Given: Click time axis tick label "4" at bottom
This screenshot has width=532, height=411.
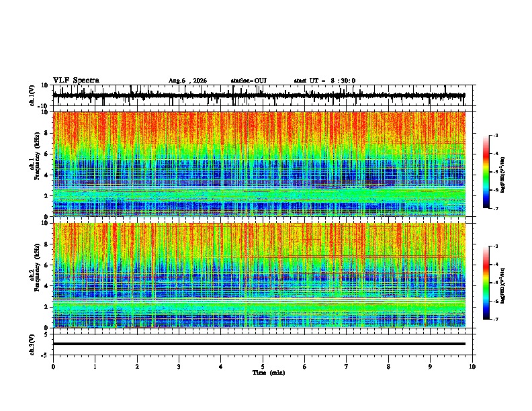Looking at the screenshot, I should [x=220, y=367].
